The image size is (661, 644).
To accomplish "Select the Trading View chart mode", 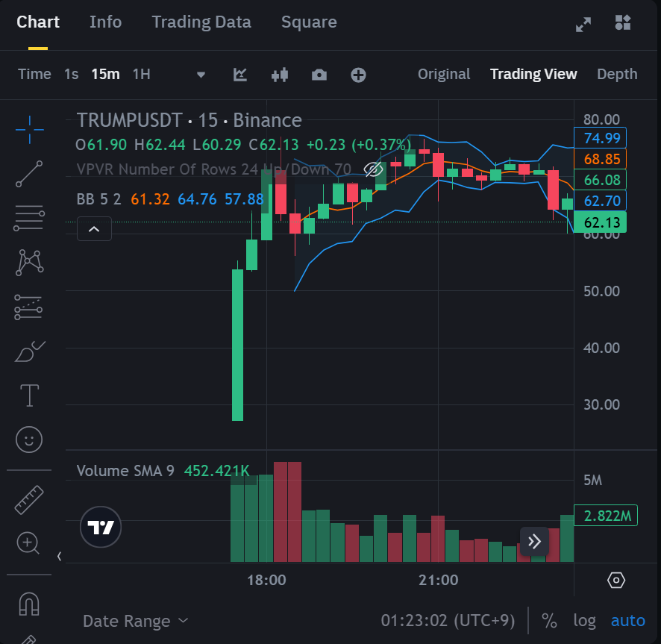I will pyautogui.click(x=533, y=74).
